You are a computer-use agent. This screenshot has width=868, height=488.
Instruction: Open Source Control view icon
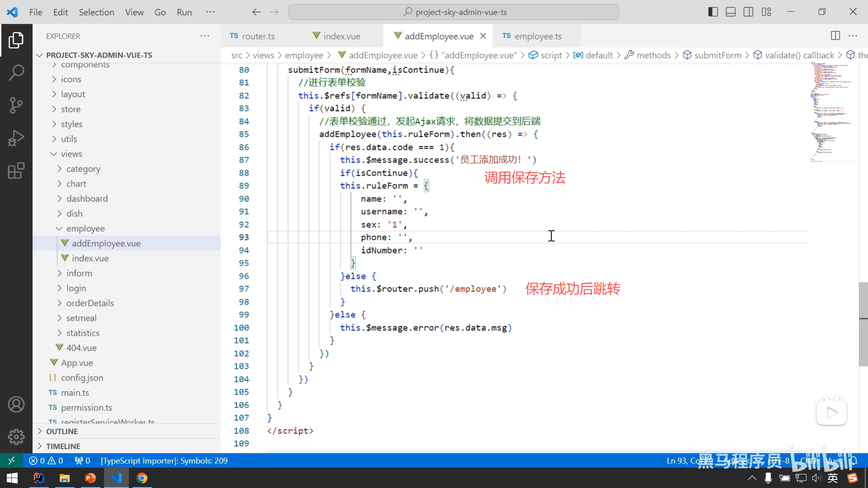[16, 105]
